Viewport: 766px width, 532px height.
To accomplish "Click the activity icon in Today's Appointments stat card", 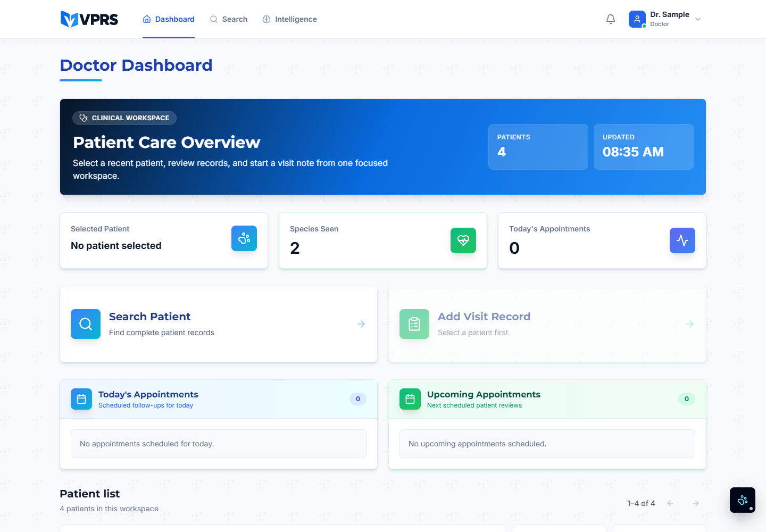I will coord(682,240).
